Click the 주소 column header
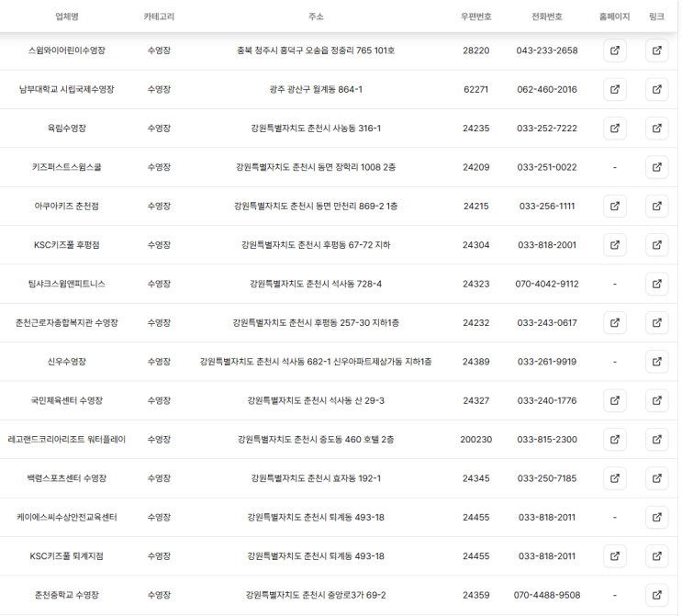Screen dimensions: 682x616 click(316, 17)
